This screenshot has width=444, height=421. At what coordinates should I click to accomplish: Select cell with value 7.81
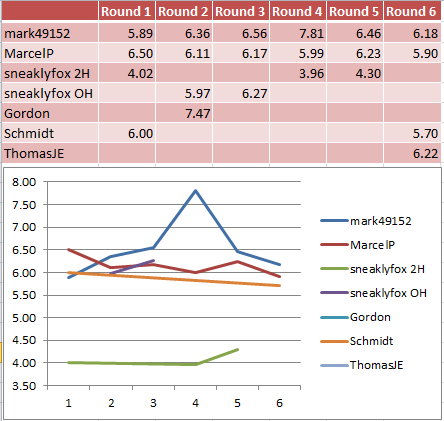click(298, 33)
